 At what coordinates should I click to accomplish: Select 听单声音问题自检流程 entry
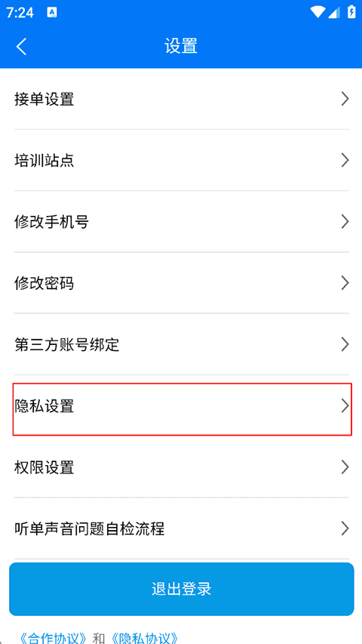182,528
